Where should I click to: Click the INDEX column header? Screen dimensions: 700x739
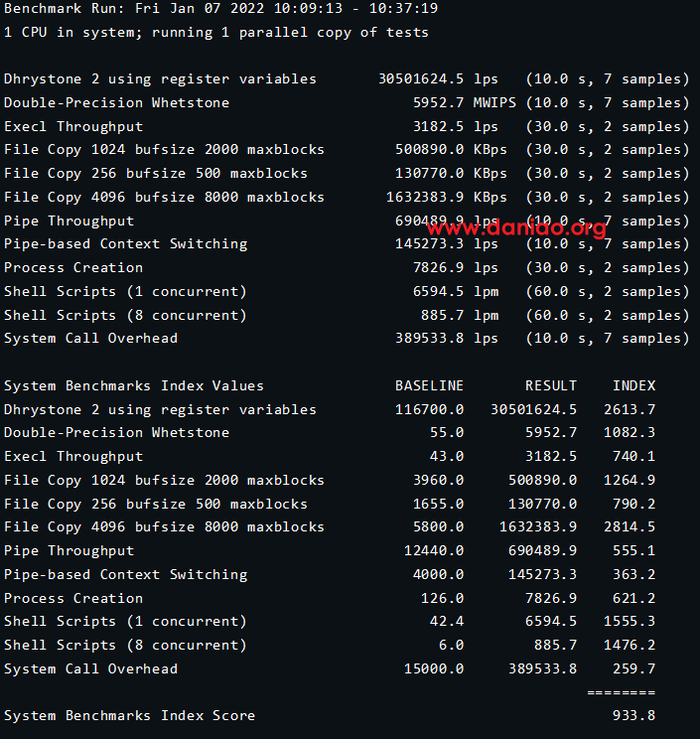tap(633, 385)
